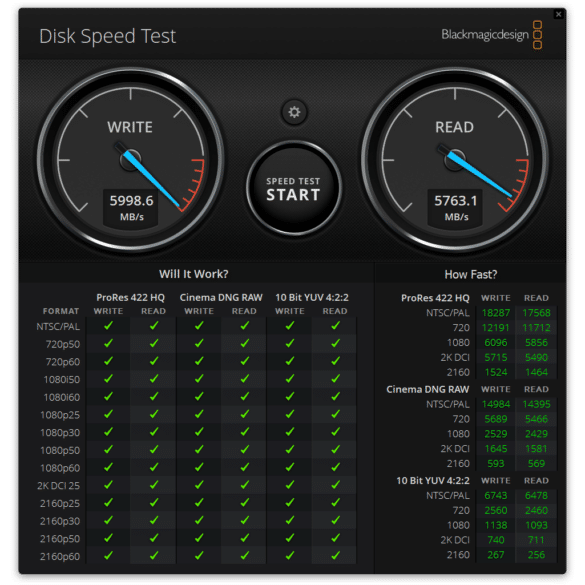Click 10 Bit YUV NTSC/PAL write value 6743

pyautogui.click(x=495, y=495)
